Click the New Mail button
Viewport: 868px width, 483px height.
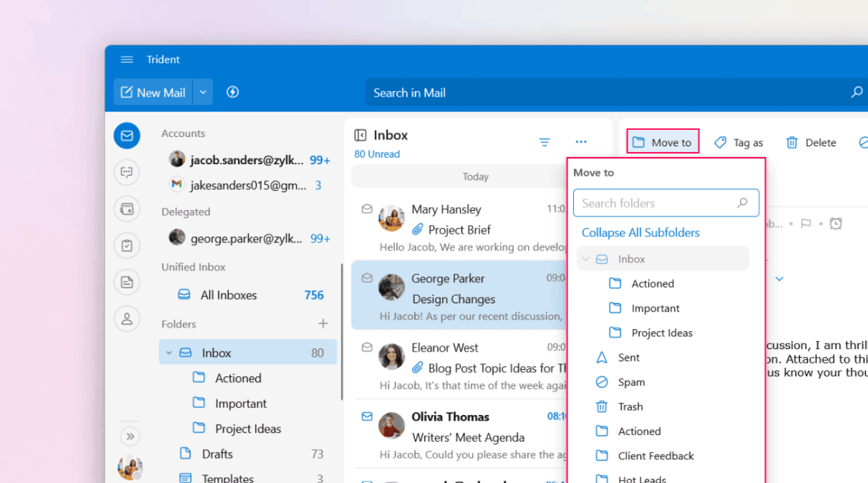153,92
